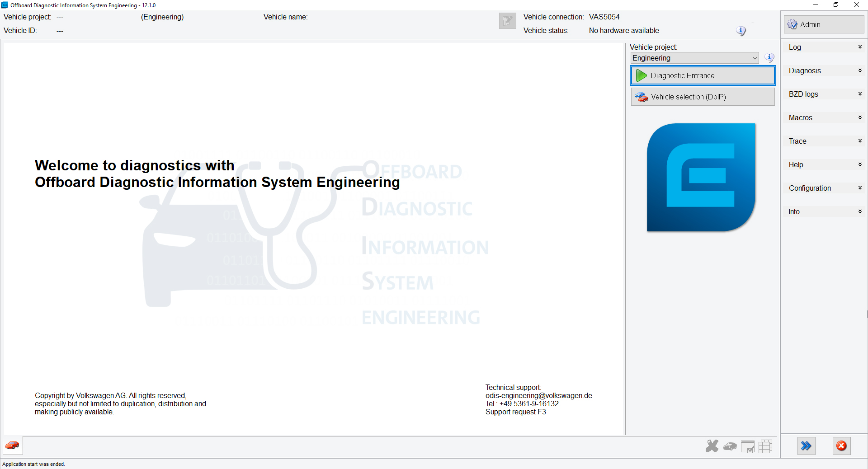Open the Configuration panel
Viewport: 868px width, 469px height.
point(824,188)
